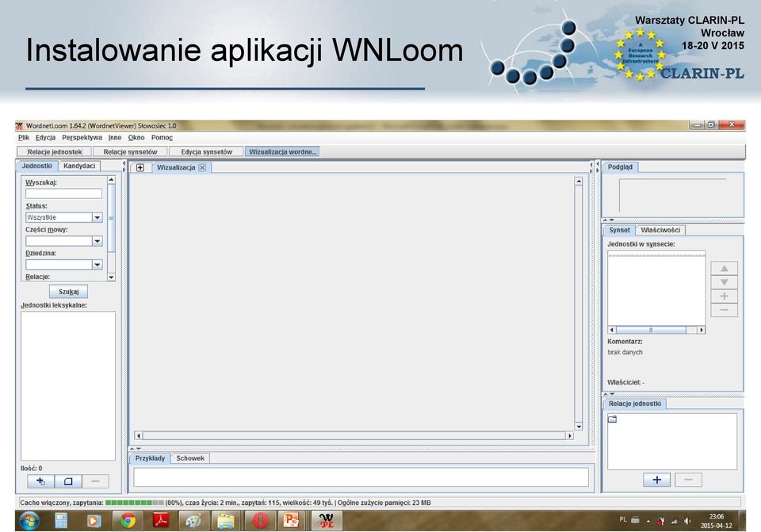The image size is (761, 532).
Task: Open PowerPoint from taskbar
Action: tap(291, 521)
